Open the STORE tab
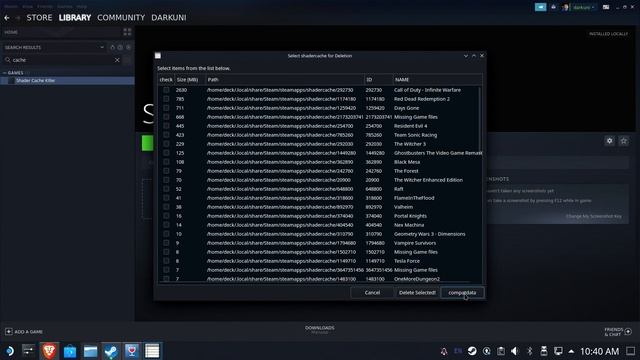 pyautogui.click(x=39, y=18)
